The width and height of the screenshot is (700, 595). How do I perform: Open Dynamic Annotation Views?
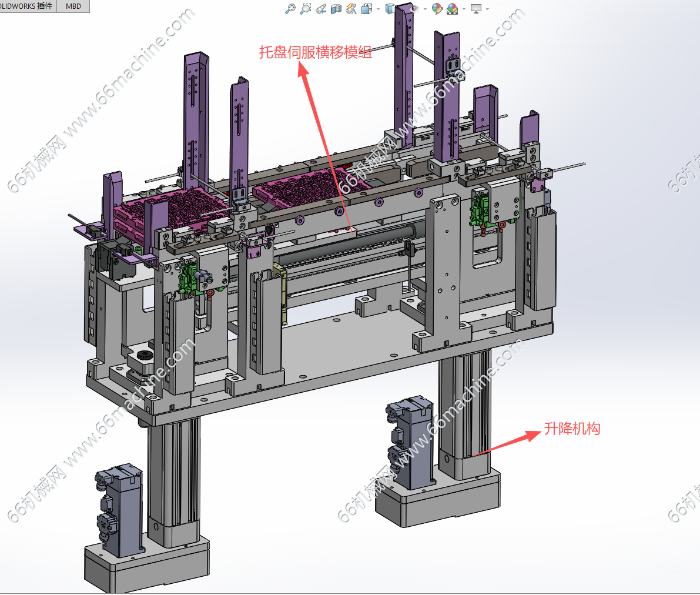pyautogui.click(x=351, y=8)
